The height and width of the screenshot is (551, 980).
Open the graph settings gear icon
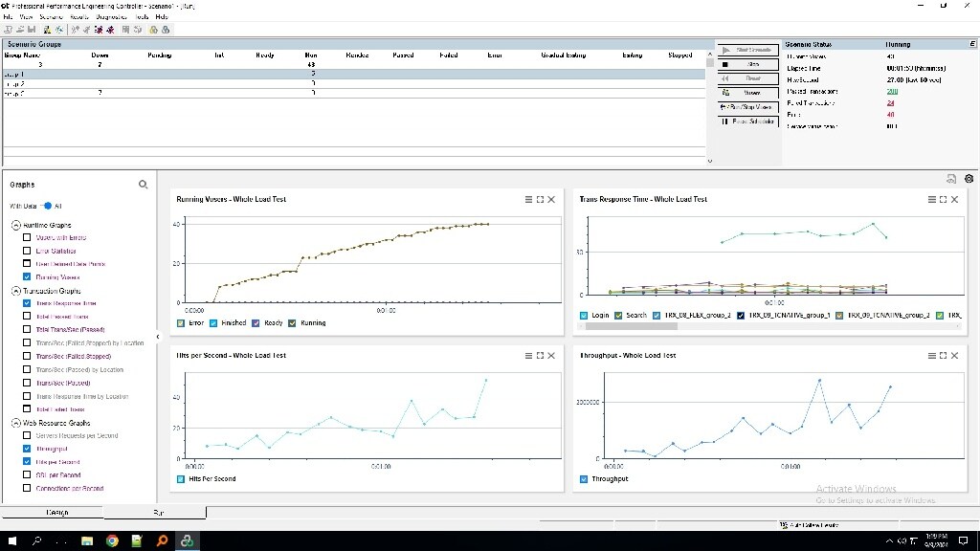[969, 179]
